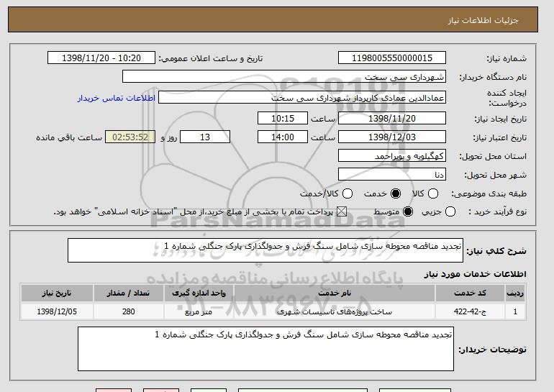This screenshot has width=554, height=392.
Task: Click the buyer organization name field
Action: click(x=284, y=77)
